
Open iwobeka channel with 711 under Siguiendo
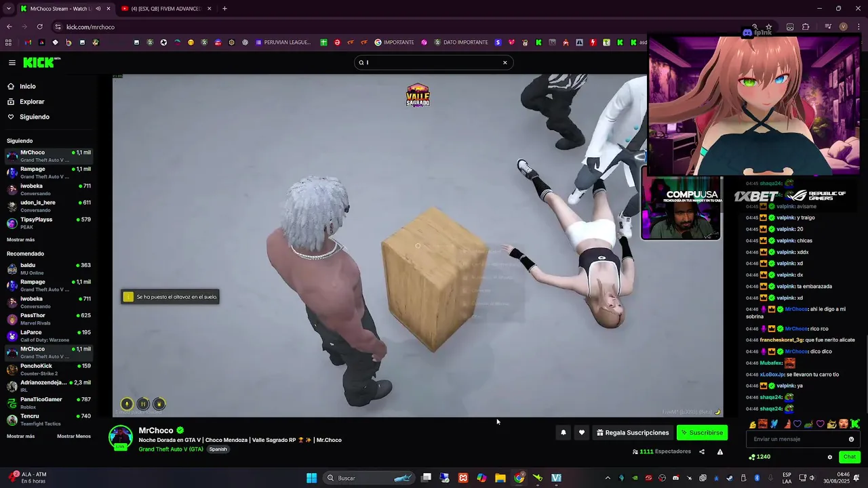49,189
